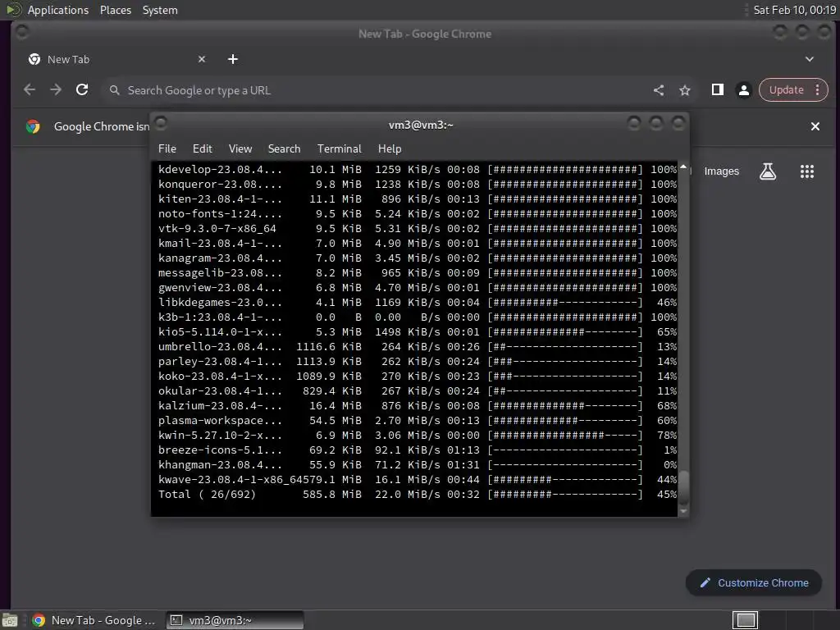This screenshot has width=840, height=630.
Task: Click the plasma-workspace download line
Action: pos(418,421)
